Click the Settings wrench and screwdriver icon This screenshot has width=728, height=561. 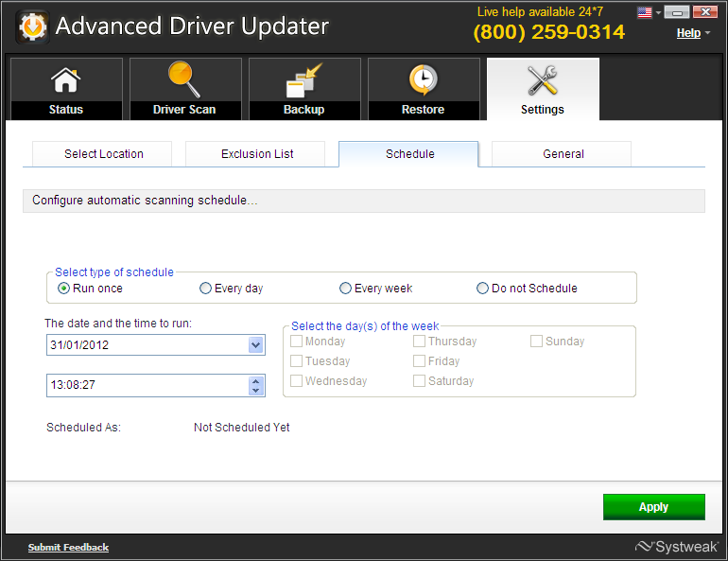coord(543,80)
